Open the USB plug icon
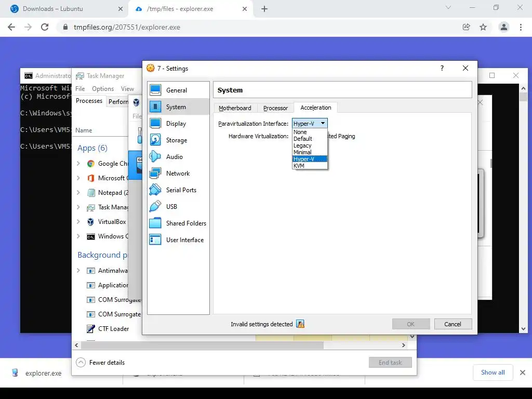 pos(155,206)
